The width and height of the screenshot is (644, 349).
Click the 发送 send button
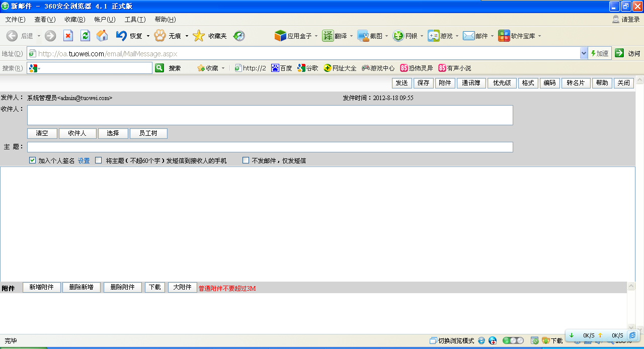[401, 83]
